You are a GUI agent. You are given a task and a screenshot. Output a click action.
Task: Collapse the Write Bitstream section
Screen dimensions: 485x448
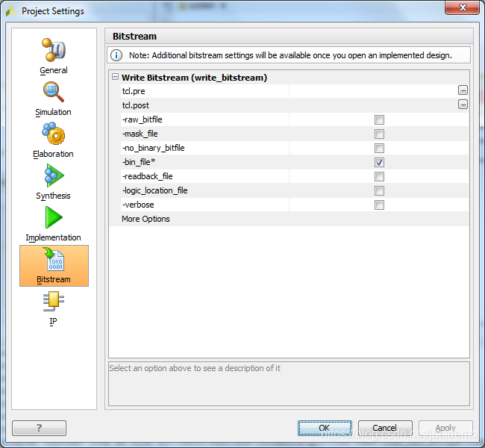tap(115, 77)
